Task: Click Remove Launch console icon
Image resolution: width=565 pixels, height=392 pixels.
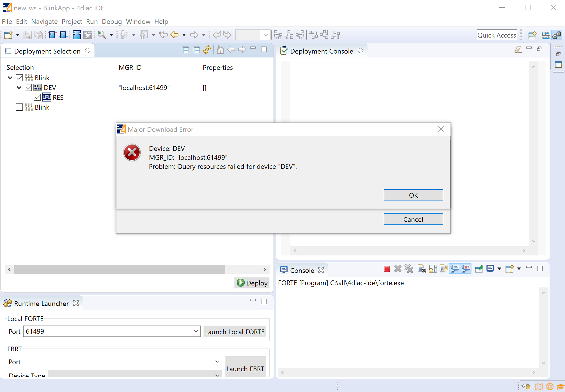Action: click(398, 269)
